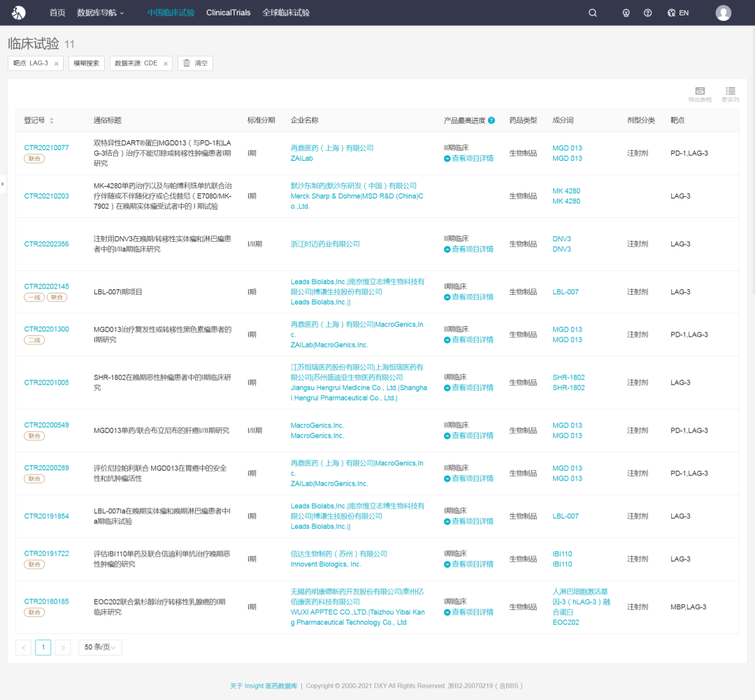The width and height of the screenshot is (755, 700).
Task: Go to the next page arrow
Action: (x=63, y=648)
